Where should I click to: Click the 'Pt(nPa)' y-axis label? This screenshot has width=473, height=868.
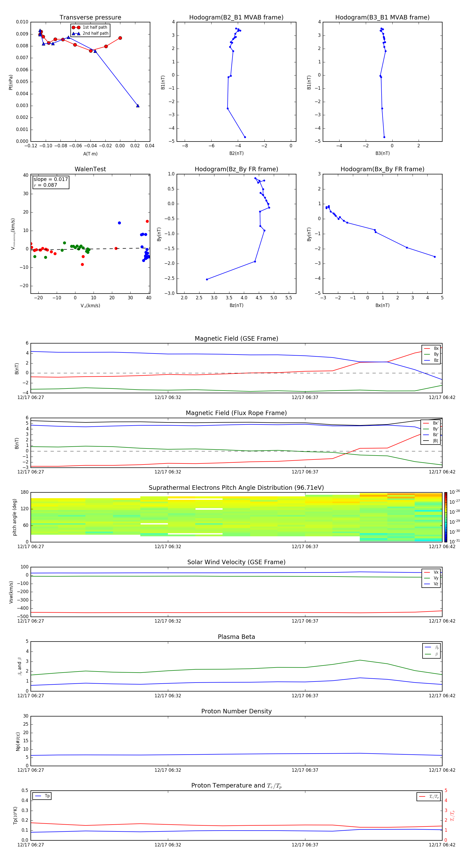pos(11,82)
